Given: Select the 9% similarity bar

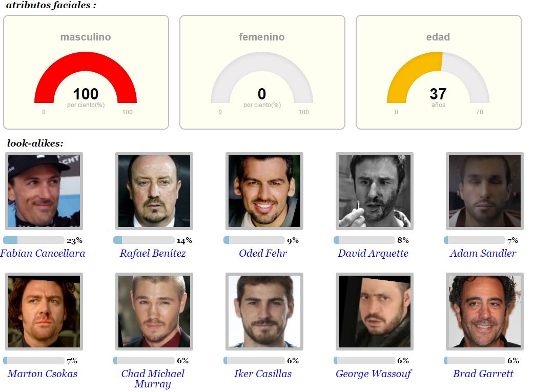Looking at the screenshot, I should coord(254,240).
